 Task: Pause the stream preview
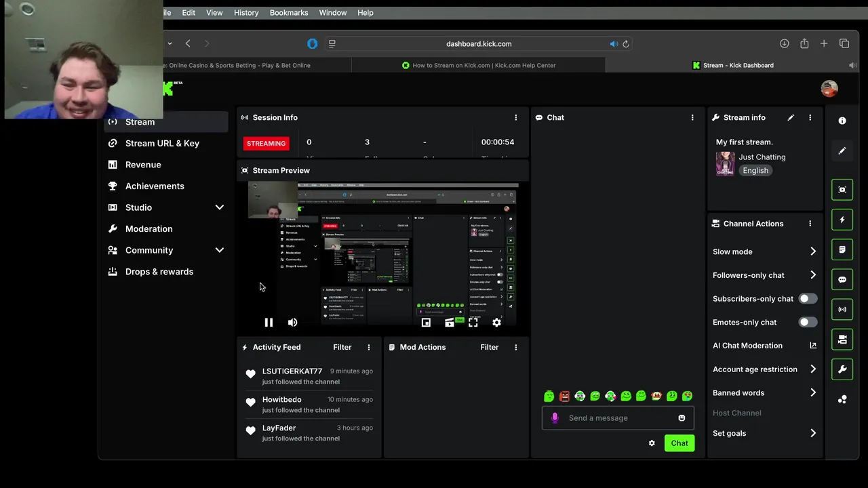(269, 323)
